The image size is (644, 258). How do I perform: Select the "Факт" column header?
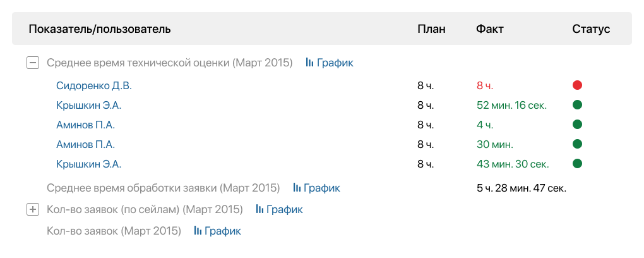[490, 29]
